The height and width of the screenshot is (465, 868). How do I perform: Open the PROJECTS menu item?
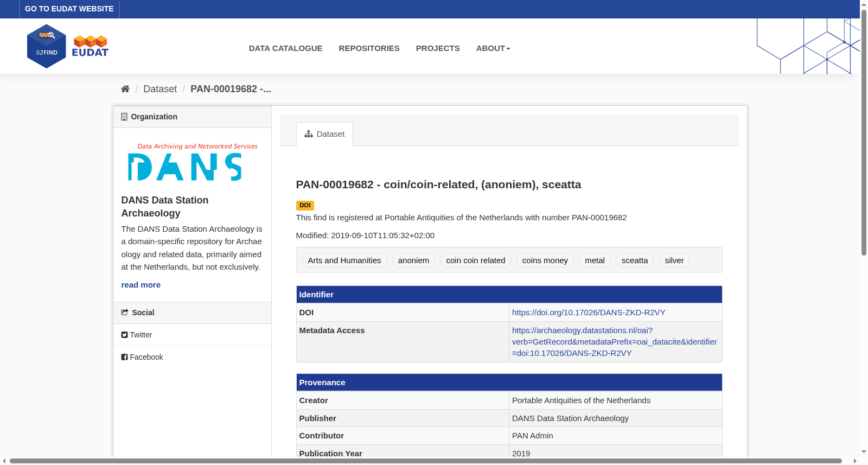[x=438, y=48]
